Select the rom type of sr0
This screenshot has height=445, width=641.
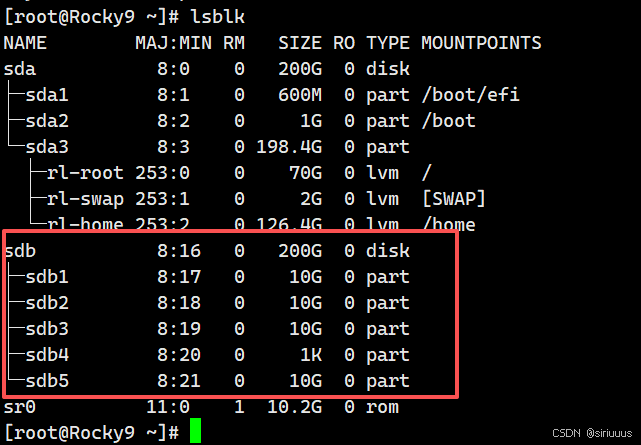(x=382, y=407)
